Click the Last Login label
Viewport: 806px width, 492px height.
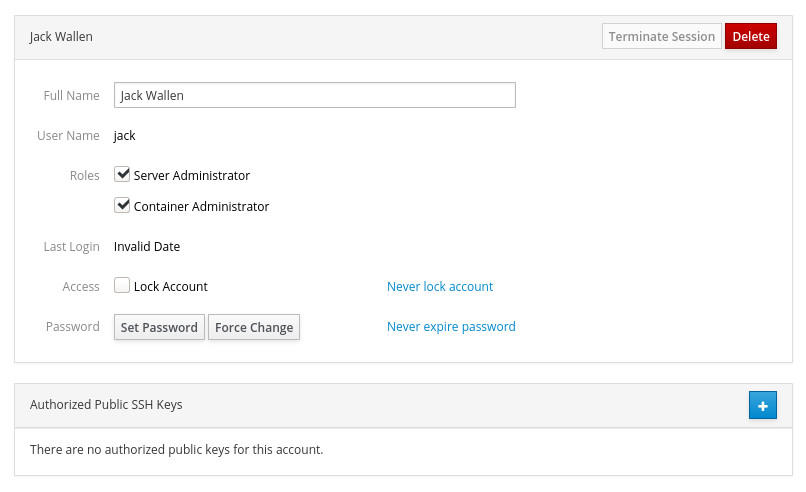(71, 247)
